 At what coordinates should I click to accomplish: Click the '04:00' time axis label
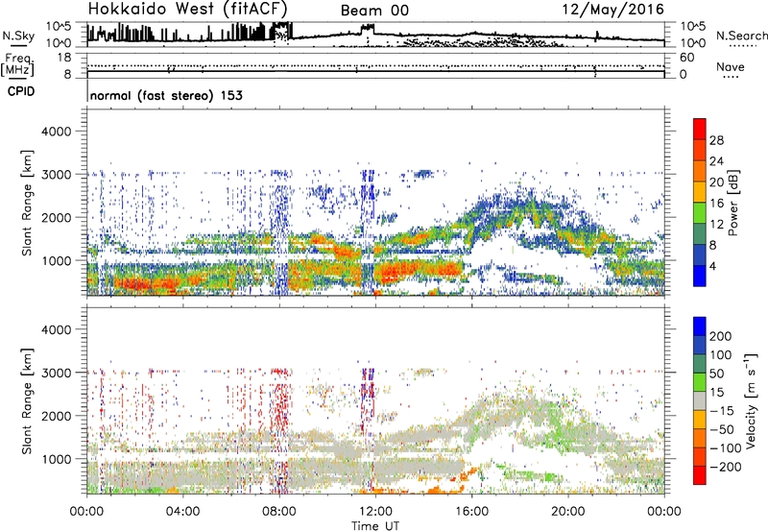click(x=183, y=512)
